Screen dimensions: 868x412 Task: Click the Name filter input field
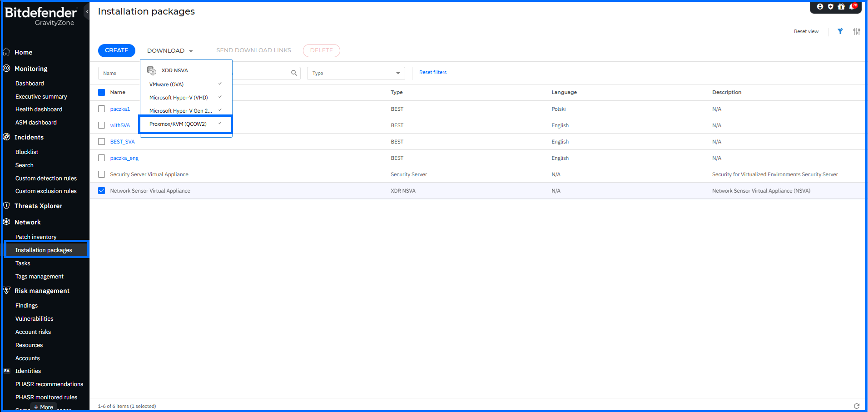119,73
